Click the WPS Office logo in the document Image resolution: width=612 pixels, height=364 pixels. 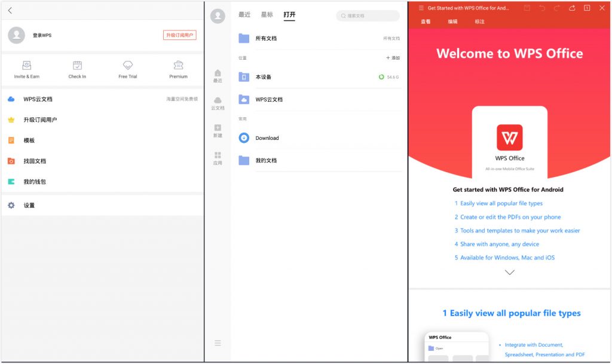(510, 137)
